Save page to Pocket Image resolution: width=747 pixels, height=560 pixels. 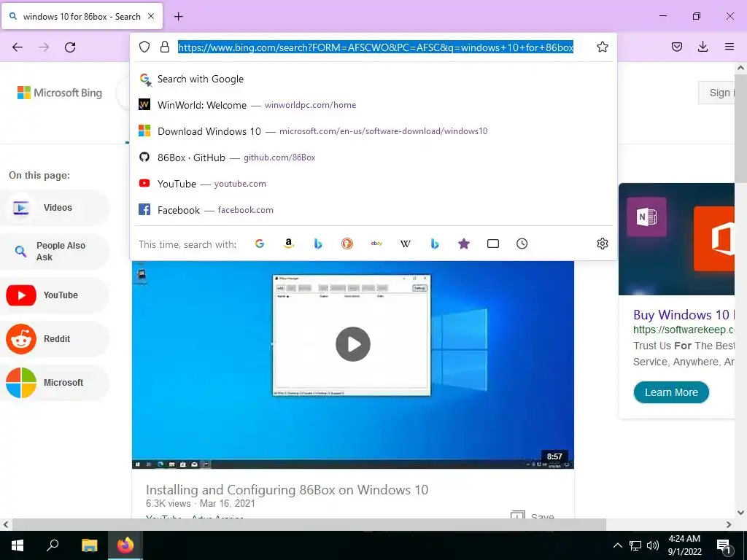point(677,47)
